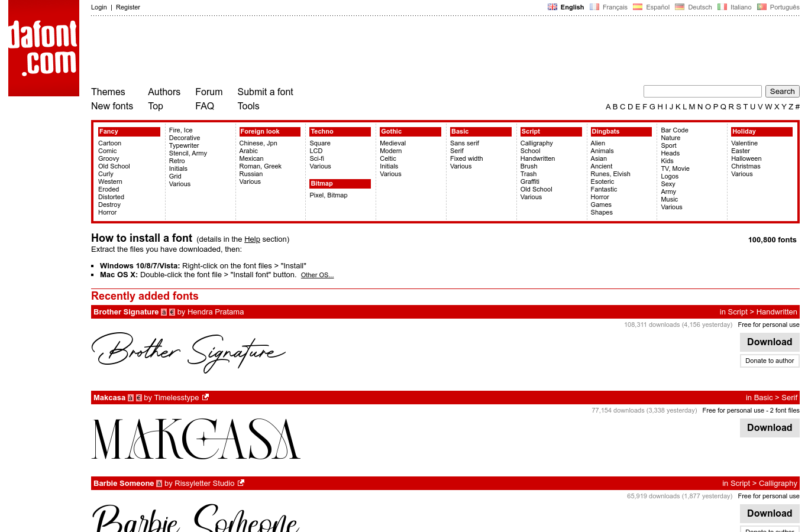Open the Bitmap category header
808x532 pixels.
pos(340,184)
